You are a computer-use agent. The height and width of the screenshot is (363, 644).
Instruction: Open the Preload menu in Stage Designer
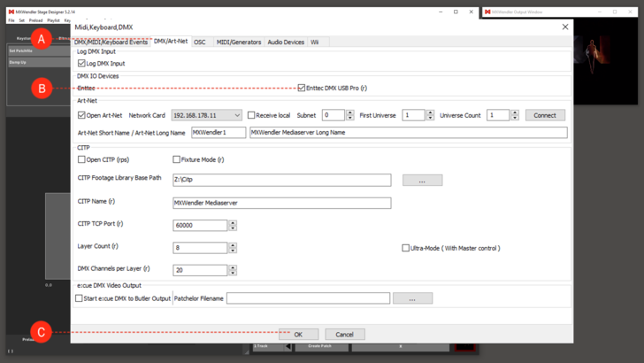[35, 20]
